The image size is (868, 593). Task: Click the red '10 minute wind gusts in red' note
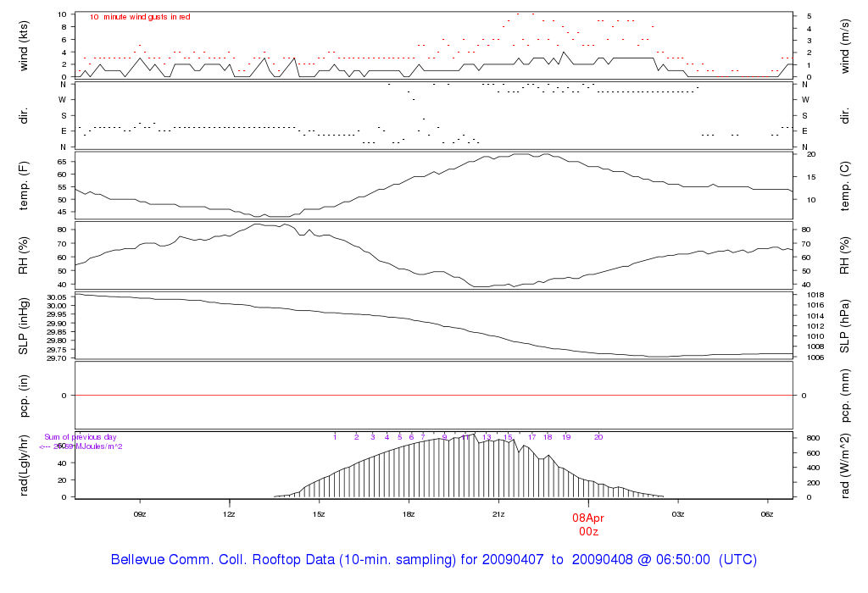(x=140, y=17)
